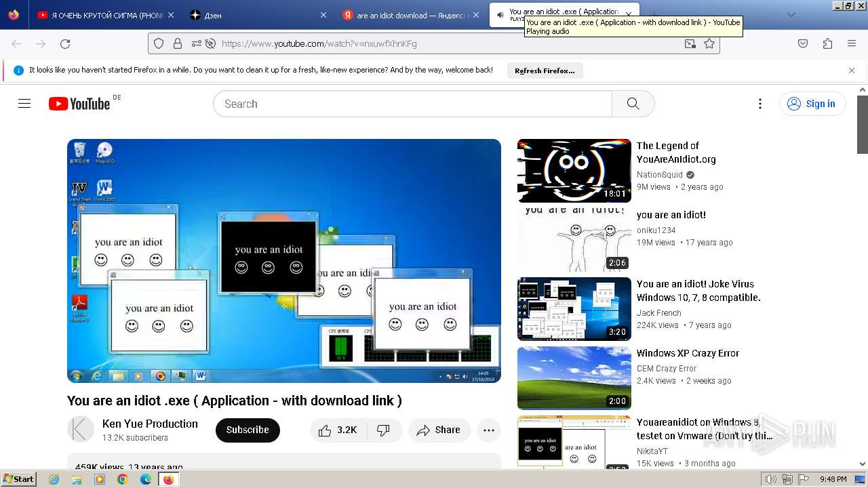This screenshot has height=488, width=868.
Task: Click the YouTube search magnifier button
Action: [x=633, y=104]
